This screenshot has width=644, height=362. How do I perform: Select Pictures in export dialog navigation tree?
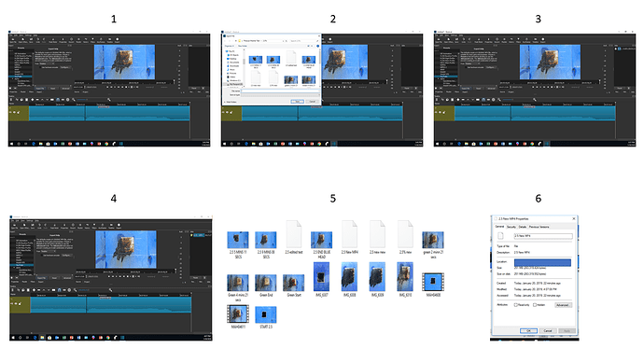(232, 74)
